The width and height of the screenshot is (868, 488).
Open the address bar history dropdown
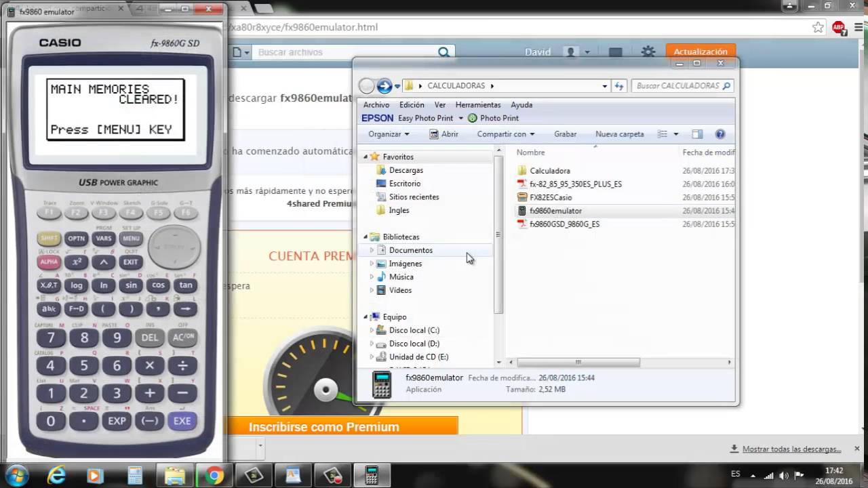tap(604, 86)
